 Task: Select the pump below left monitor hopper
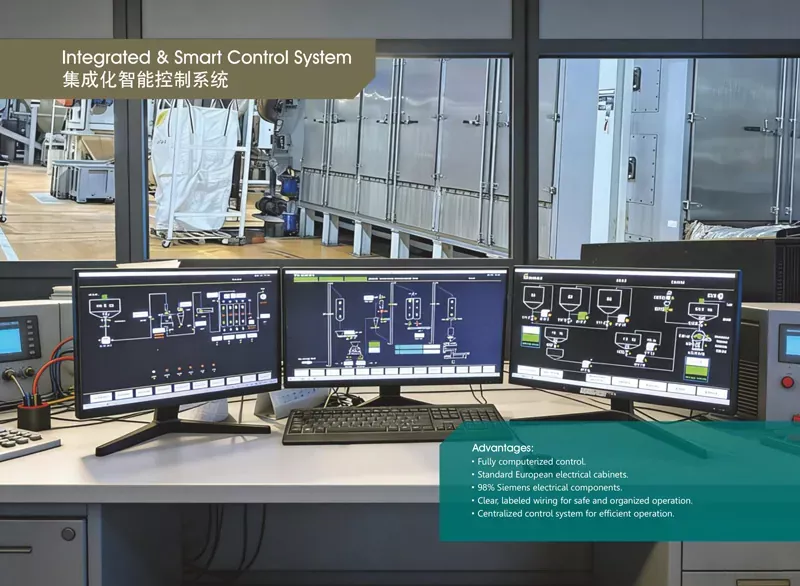tap(105, 342)
